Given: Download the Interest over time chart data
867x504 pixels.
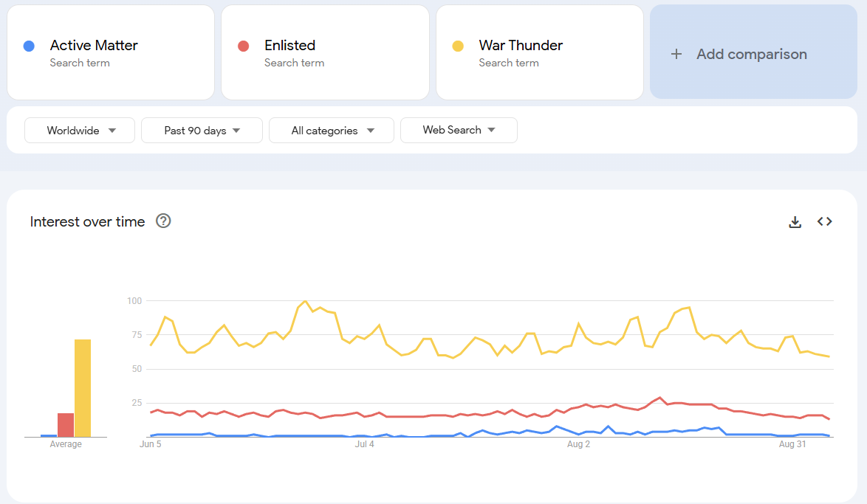Looking at the screenshot, I should pyautogui.click(x=795, y=222).
